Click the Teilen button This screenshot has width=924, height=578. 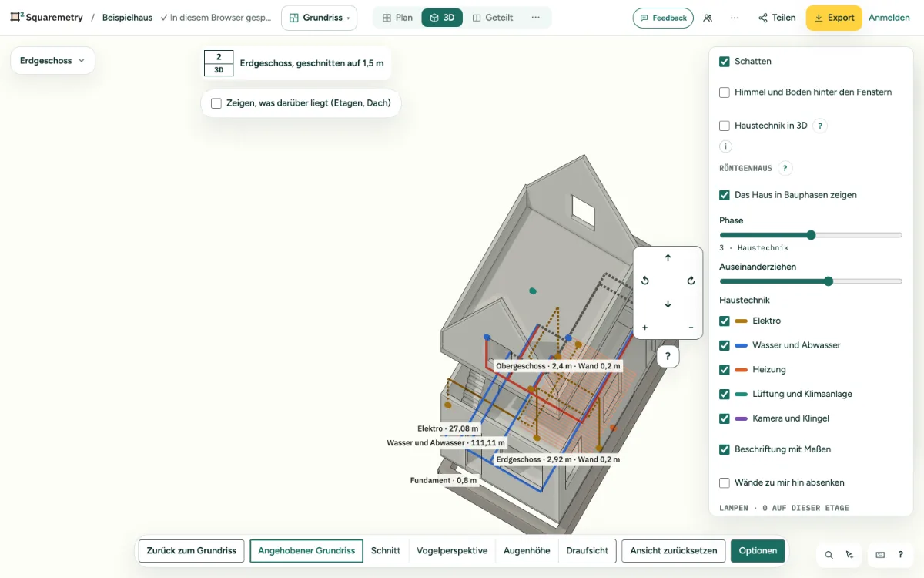coord(777,18)
